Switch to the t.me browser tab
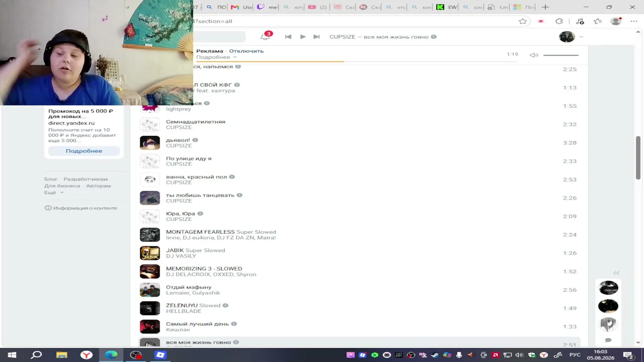 (498, 7)
